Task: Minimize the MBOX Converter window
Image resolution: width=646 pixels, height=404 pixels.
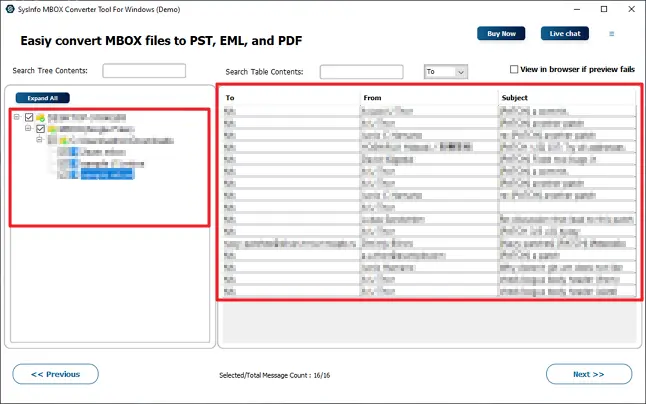Action: [x=577, y=9]
